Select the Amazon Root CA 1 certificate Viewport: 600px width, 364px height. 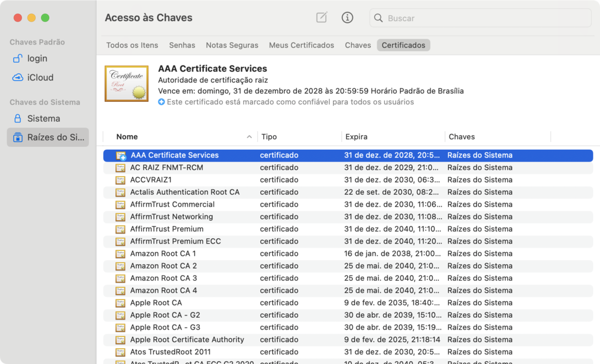pos(164,253)
